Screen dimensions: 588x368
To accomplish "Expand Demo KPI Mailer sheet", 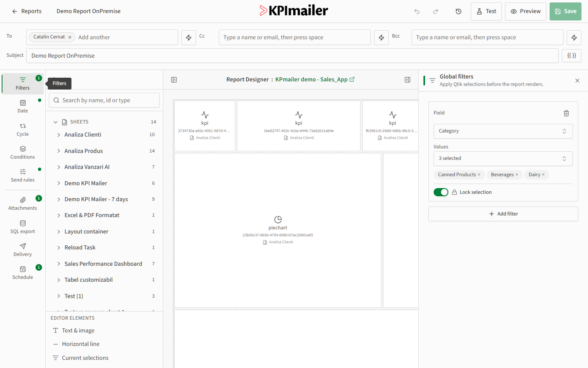I will 59,183.
